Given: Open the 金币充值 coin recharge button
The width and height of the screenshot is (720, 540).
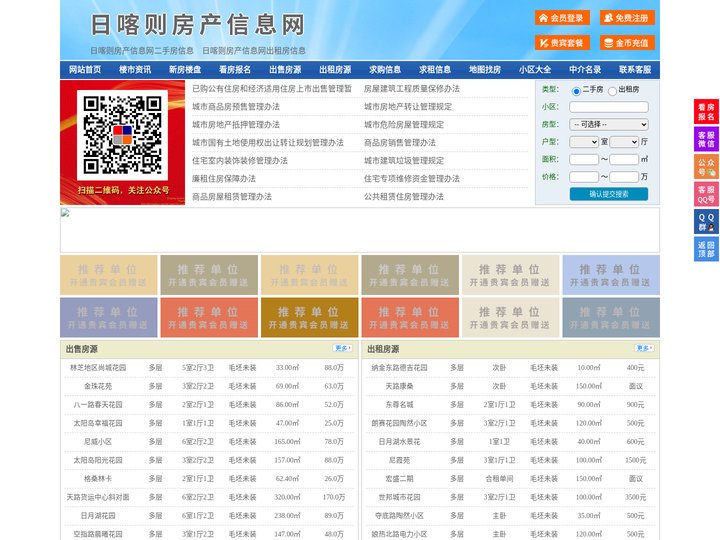Looking at the screenshot, I should [627, 43].
